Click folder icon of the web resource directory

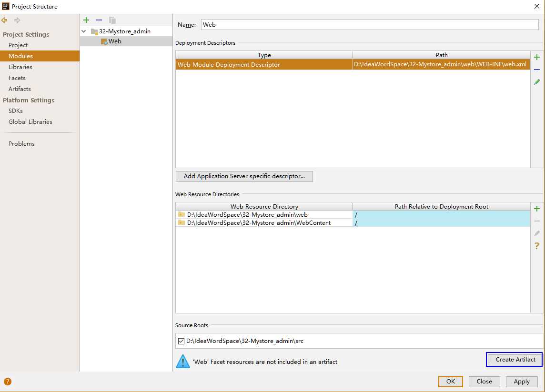[181, 214]
